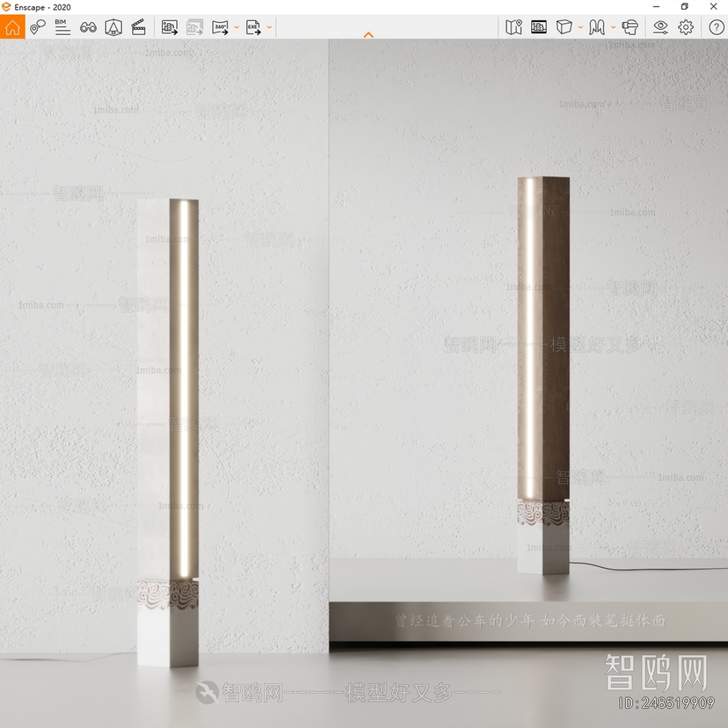Open general settings gear icon
Image resolution: width=728 pixels, height=728 pixels.
click(686, 27)
